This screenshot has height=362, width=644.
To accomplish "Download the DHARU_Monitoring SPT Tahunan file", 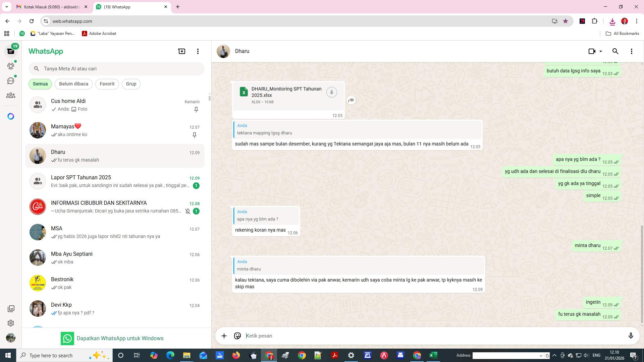I will pos(332,92).
